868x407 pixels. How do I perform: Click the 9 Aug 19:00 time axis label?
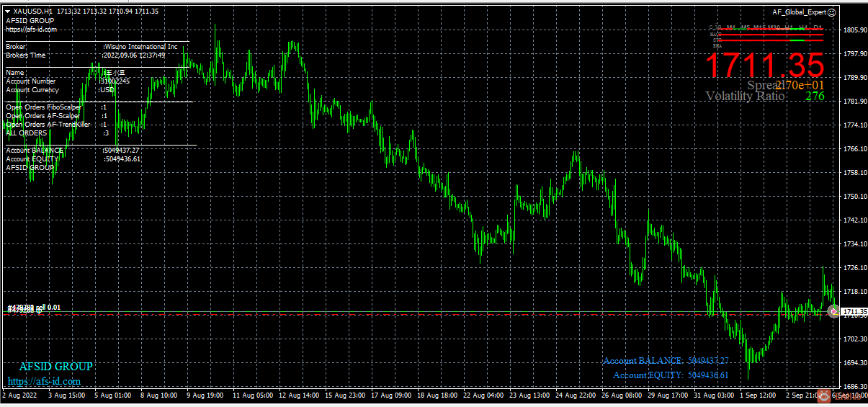(207, 395)
